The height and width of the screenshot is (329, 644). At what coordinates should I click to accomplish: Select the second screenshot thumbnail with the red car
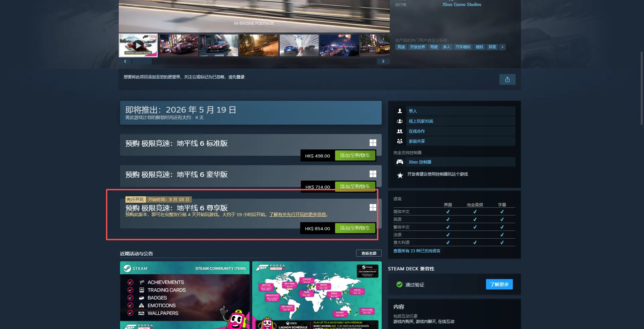click(x=178, y=45)
